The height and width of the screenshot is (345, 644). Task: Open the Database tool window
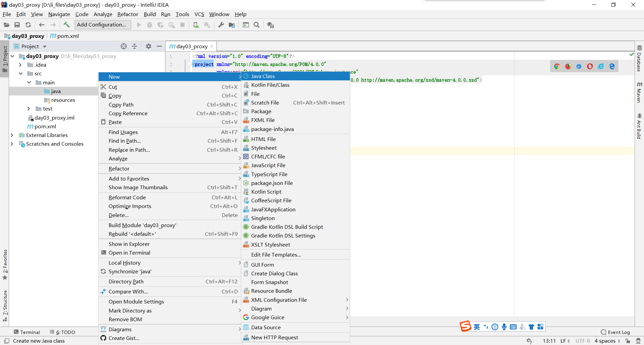click(x=639, y=59)
